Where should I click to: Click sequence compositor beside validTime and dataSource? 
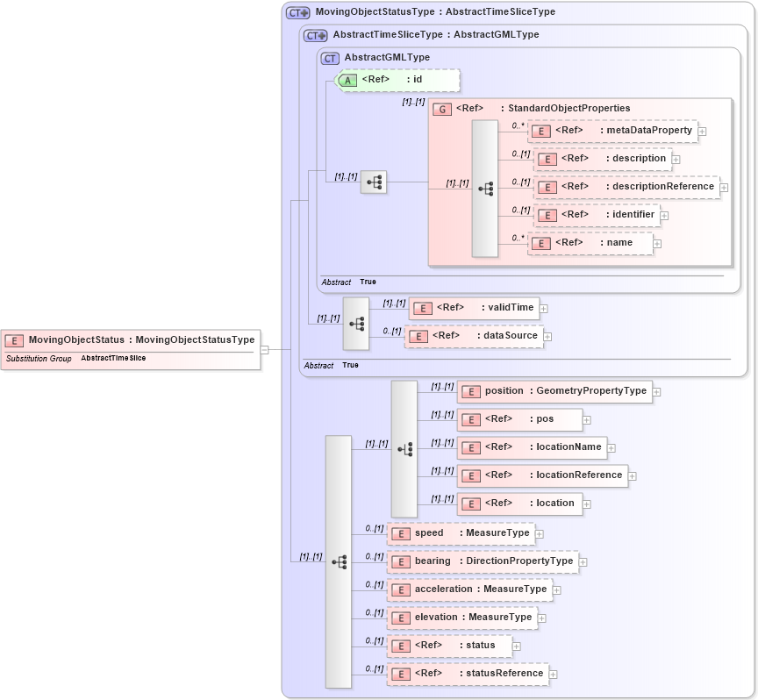click(356, 324)
